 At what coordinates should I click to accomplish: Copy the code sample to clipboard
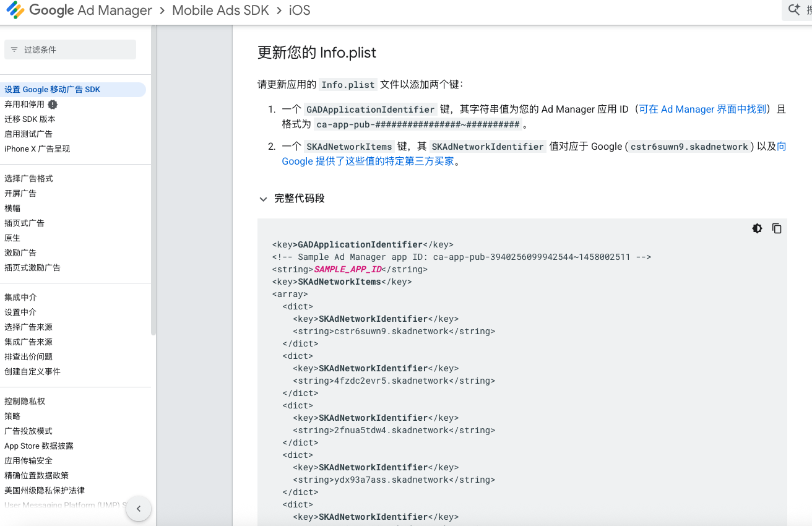pyautogui.click(x=777, y=228)
